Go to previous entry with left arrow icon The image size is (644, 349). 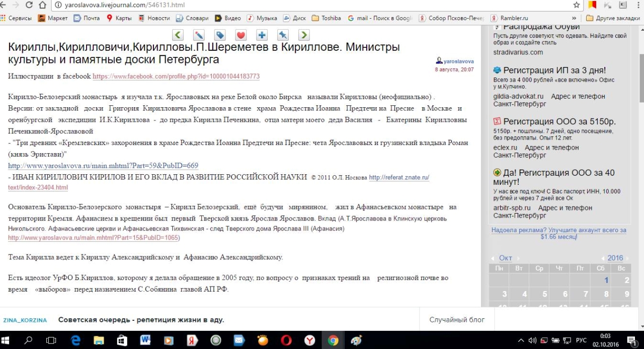(x=178, y=35)
